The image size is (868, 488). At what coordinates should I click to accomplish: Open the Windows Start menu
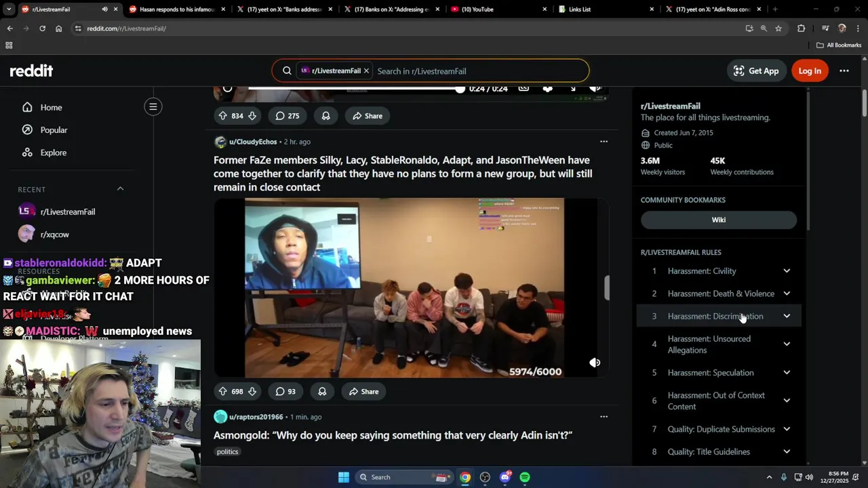tap(344, 477)
